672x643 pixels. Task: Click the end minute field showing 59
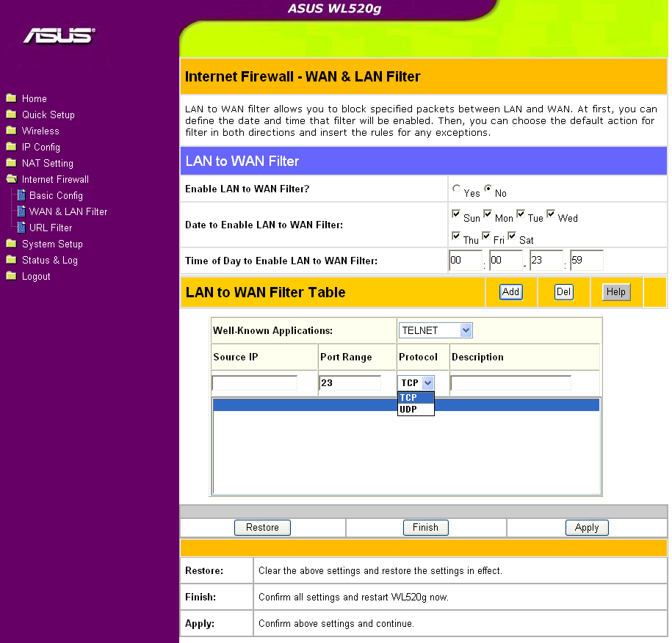(x=586, y=261)
